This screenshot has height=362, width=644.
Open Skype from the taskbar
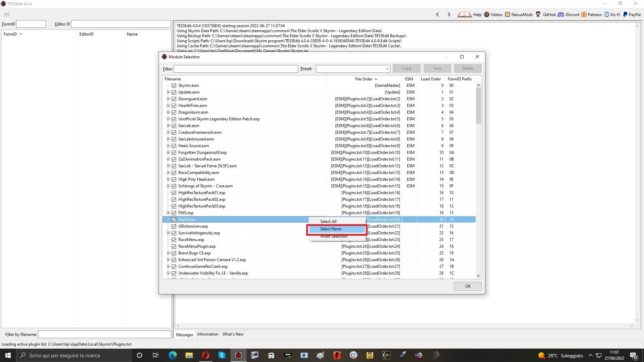pyautogui.click(x=222, y=355)
